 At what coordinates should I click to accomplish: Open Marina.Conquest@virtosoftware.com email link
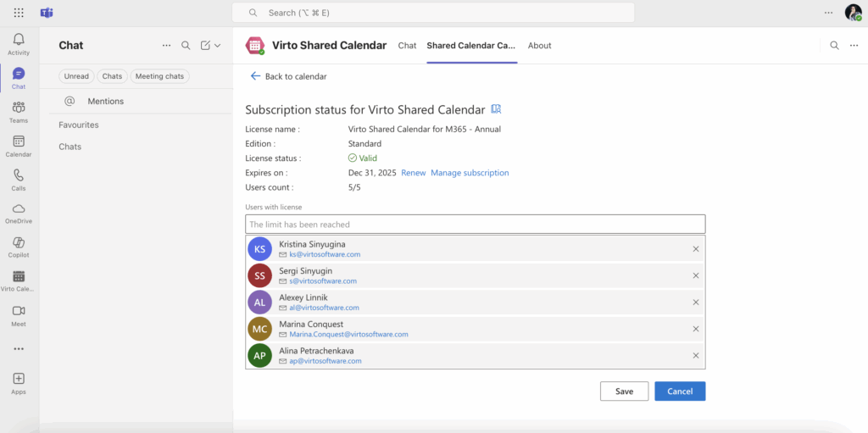(348, 335)
